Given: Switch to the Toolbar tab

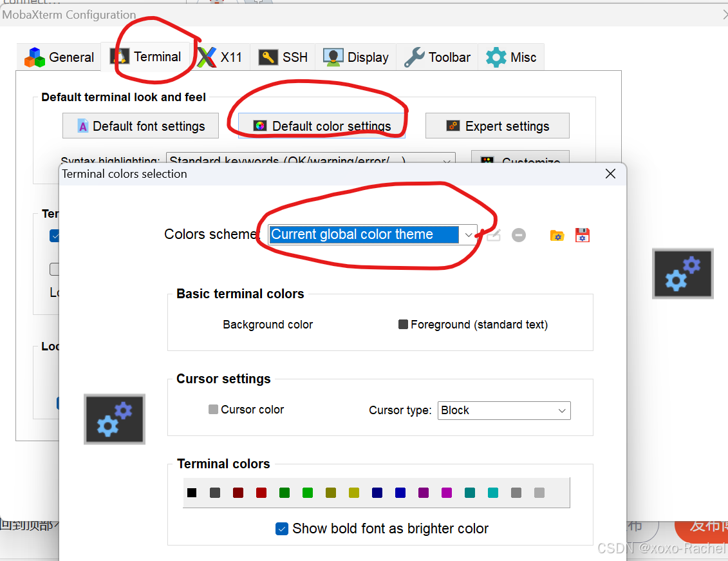Looking at the screenshot, I should pyautogui.click(x=437, y=57).
